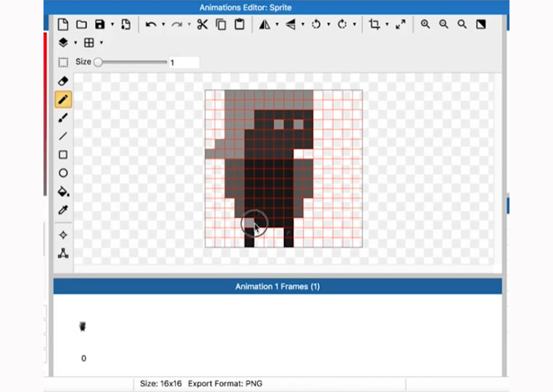Click the collision polygon tool
553x392 pixels.
(63, 253)
